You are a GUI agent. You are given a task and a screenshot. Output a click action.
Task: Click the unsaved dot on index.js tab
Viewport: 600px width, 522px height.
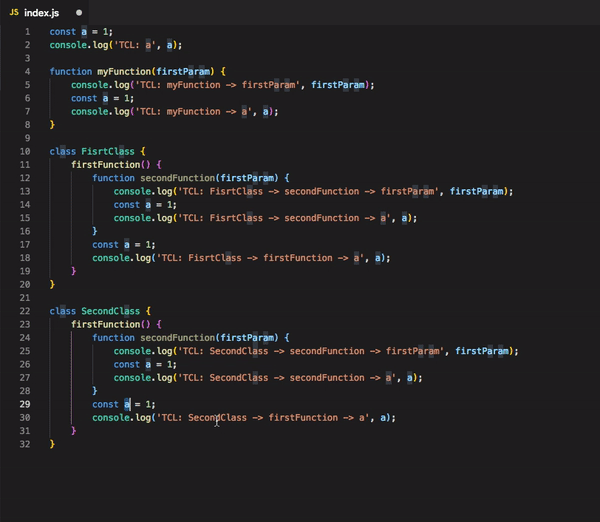pos(79,13)
